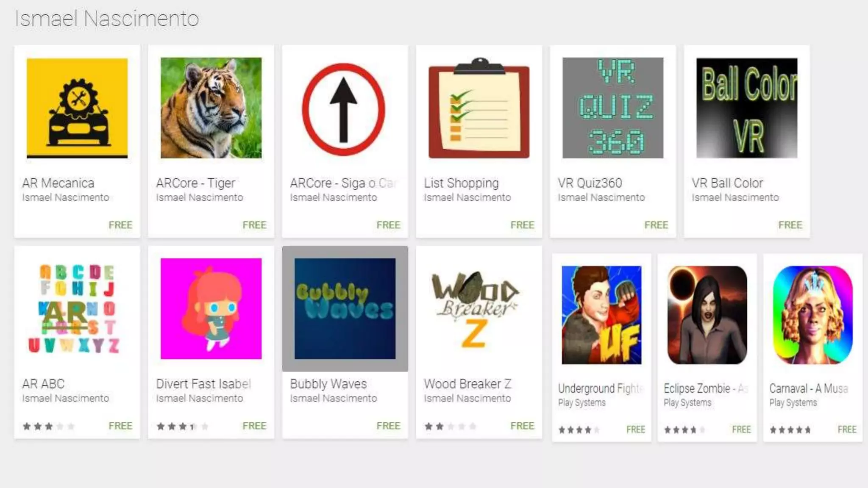Viewport: 868px width, 488px height.
Task: Open the Carnaval A Musa icon
Action: pyautogui.click(x=813, y=315)
